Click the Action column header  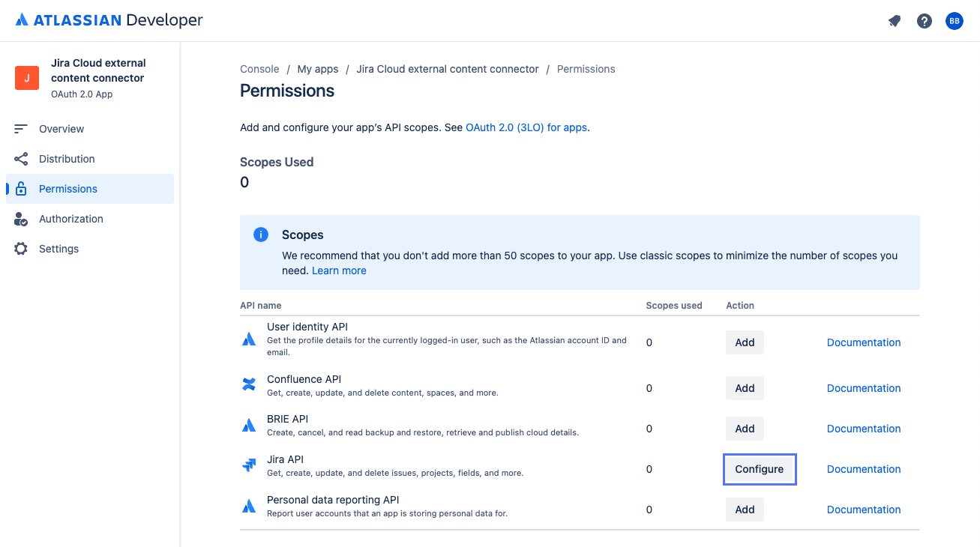pos(740,306)
